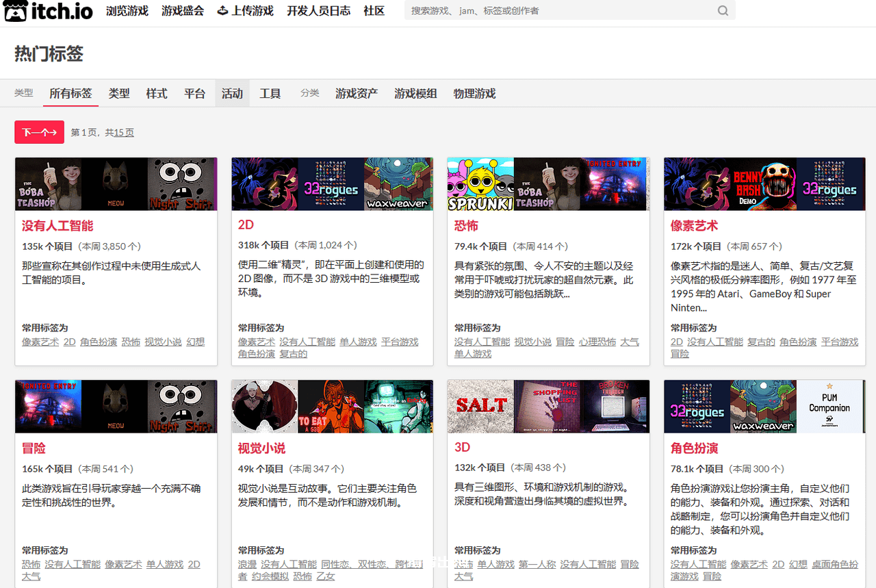876x588 pixels.
Task: Click MEOW cat thumbnail in 没有人工智能 card
Action: (114, 183)
